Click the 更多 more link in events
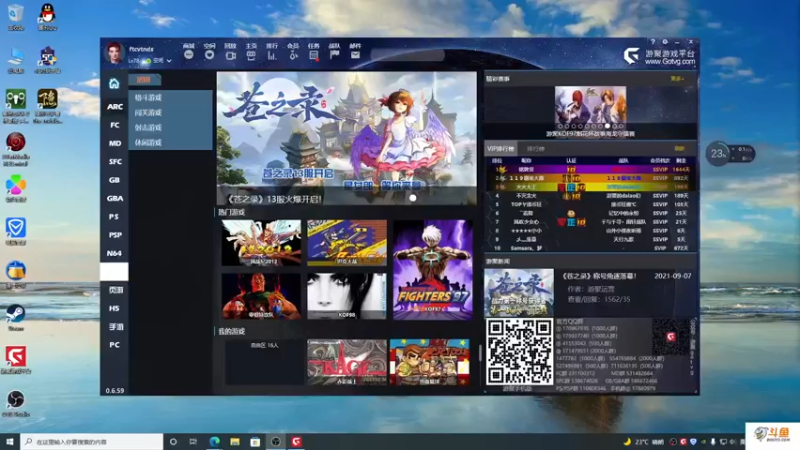This screenshot has height=450, width=800. [x=677, y=79]
